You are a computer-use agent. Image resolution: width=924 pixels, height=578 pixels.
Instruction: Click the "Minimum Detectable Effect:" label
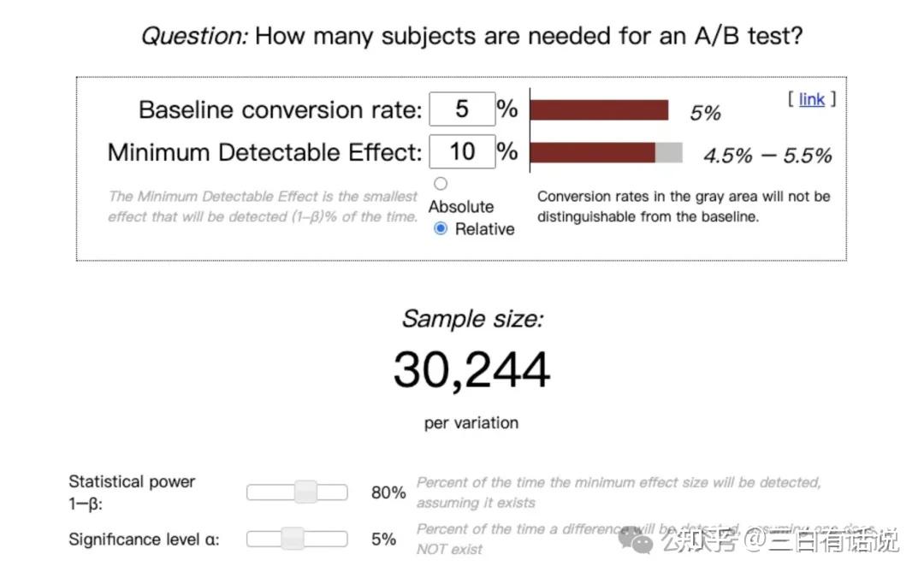click(264, 153)
